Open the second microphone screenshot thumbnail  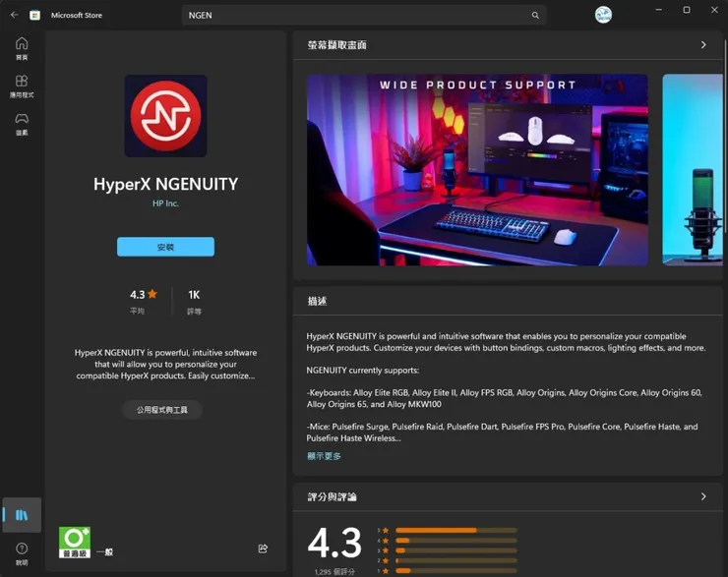(693, 170)
